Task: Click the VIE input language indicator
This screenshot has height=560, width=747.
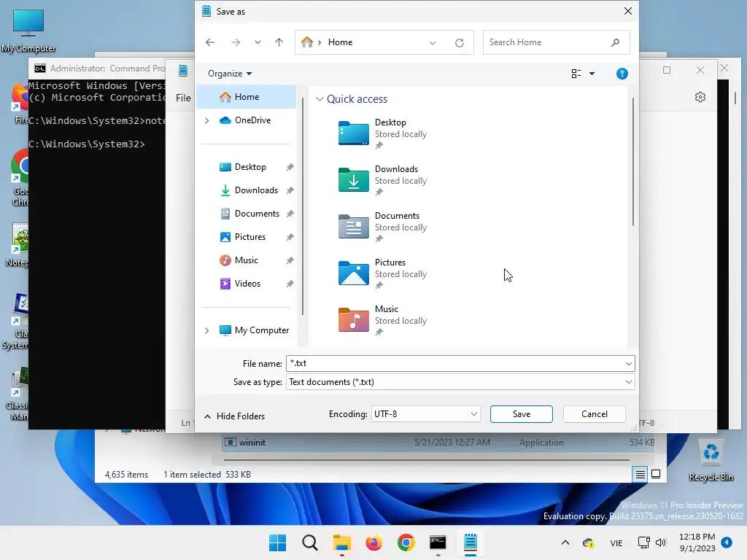Action: (x=616, y=542)
